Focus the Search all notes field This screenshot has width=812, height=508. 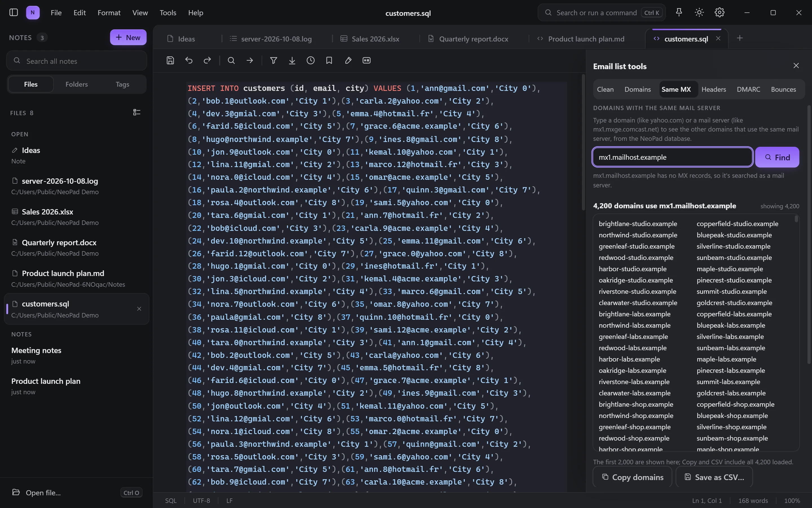pyautogui.click(x=76, y=61)
